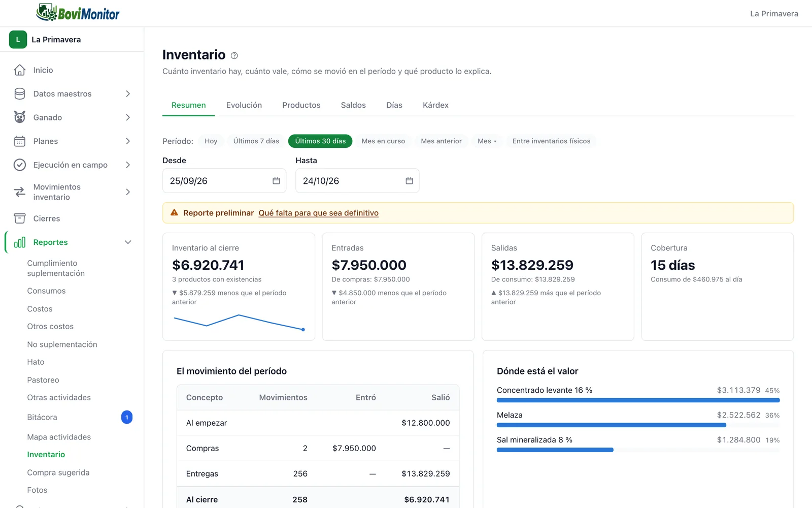This screenshot has height=508, width=812.
Task: Click the Entregas $13.829.259 amount
Action: (425, 473)
